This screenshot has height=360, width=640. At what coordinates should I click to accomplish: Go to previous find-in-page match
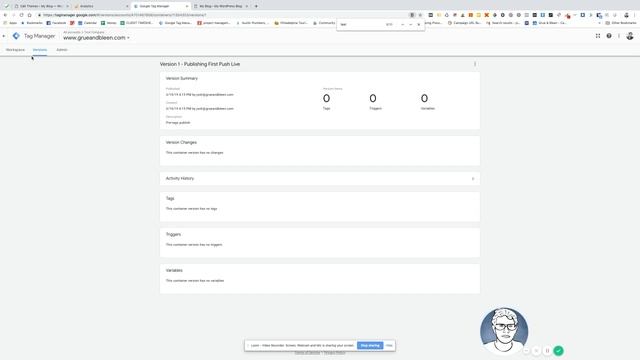[402, 24]
